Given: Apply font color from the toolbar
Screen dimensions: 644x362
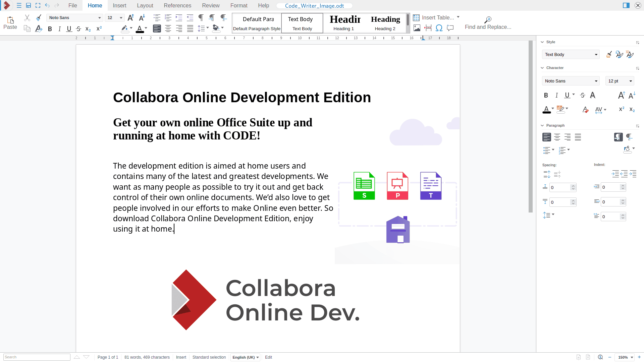Looking at the screenshot, I should (x=140, y=29).
